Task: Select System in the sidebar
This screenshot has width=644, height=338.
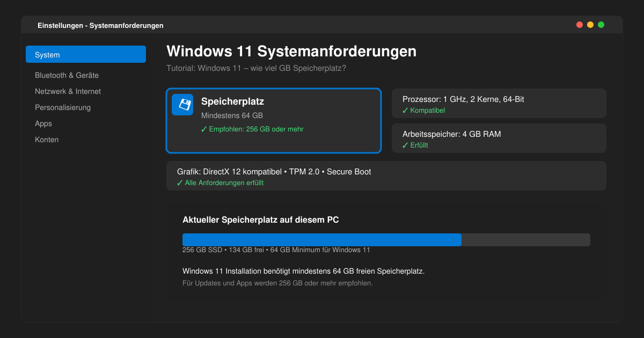Action: coord(86,54)
